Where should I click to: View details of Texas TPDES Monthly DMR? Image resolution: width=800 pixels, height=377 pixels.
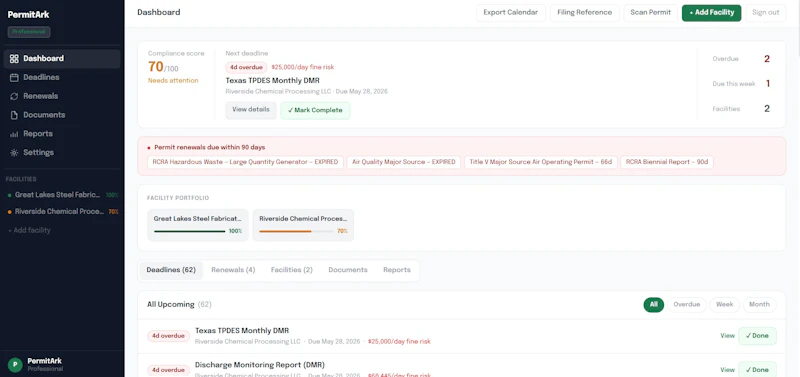[251, 110]
